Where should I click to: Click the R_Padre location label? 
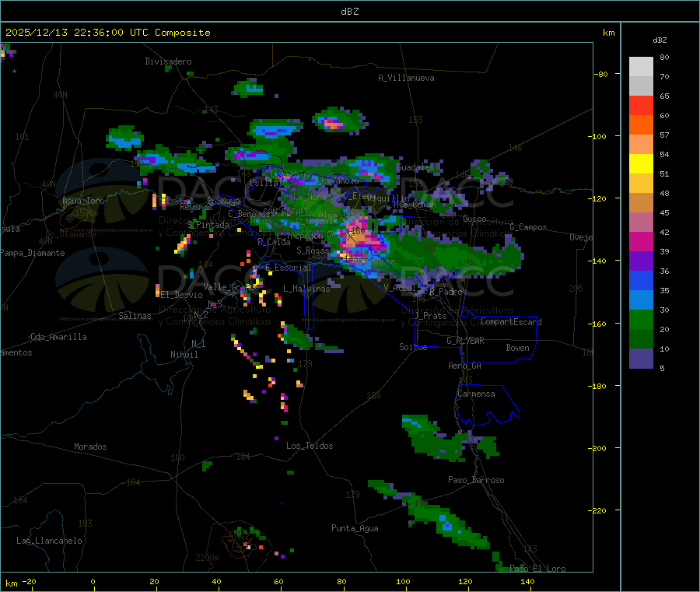pos(446,292)
